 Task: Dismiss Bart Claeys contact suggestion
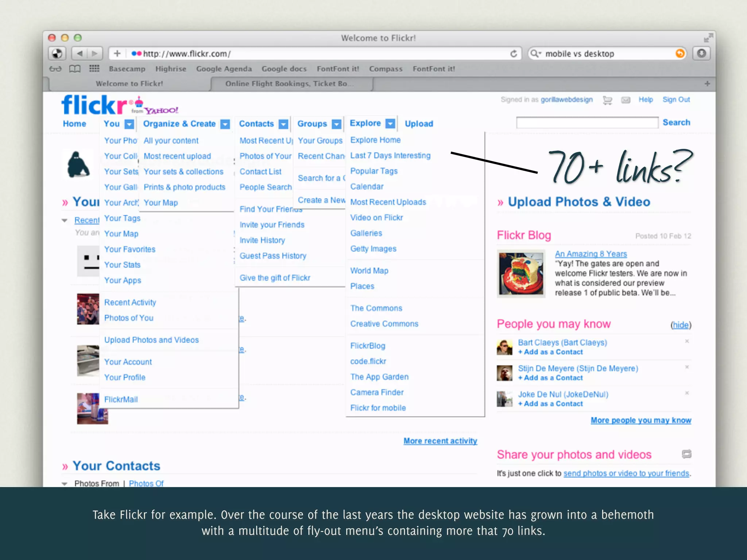(687, 341)
